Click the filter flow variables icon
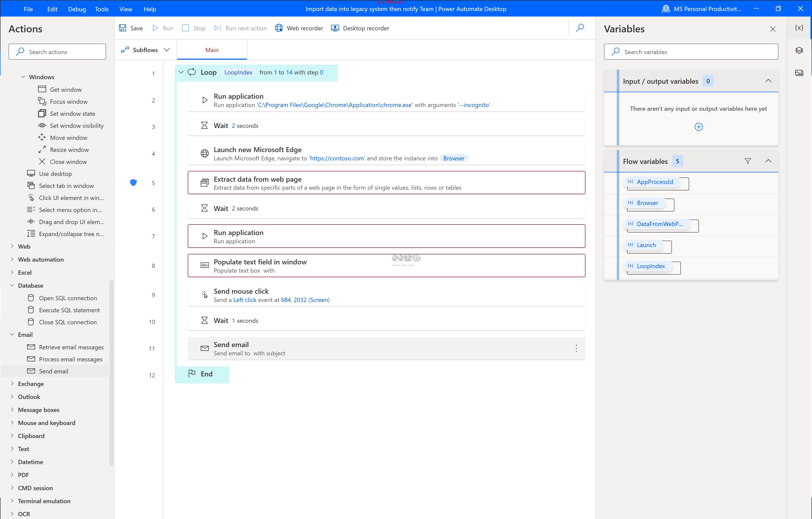Screen dimensions: 812x519 tap(748, 161)
